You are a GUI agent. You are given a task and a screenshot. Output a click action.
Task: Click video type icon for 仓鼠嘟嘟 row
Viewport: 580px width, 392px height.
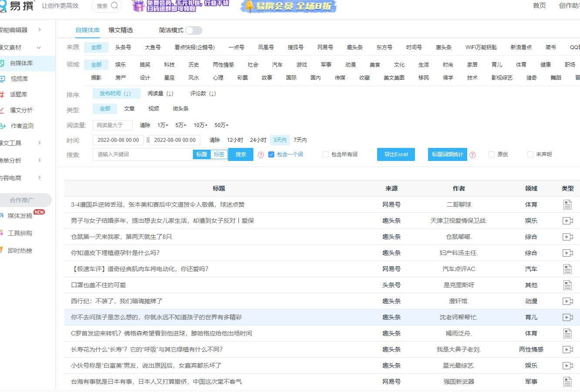point(567,237)
